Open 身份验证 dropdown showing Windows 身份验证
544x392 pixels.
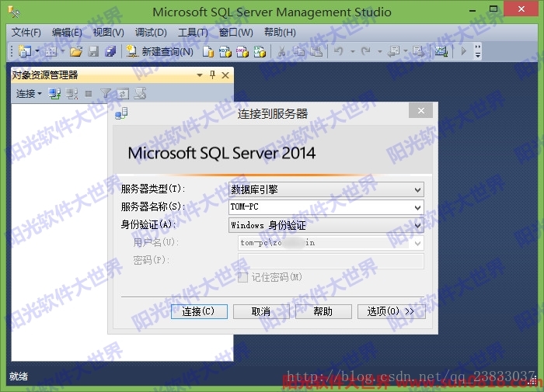[x=326, y=225]
